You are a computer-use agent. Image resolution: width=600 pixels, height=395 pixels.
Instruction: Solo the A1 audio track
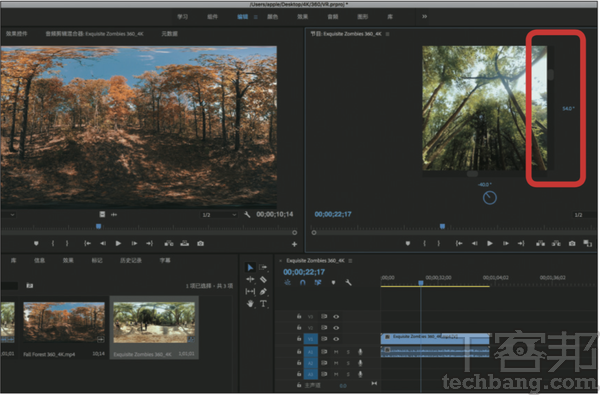point(348,352)
